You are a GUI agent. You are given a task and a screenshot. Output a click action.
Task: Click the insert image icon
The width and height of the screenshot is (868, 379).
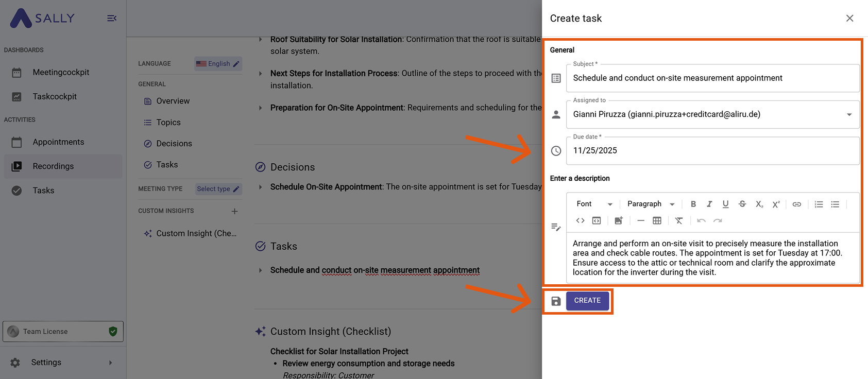point(618,220)
